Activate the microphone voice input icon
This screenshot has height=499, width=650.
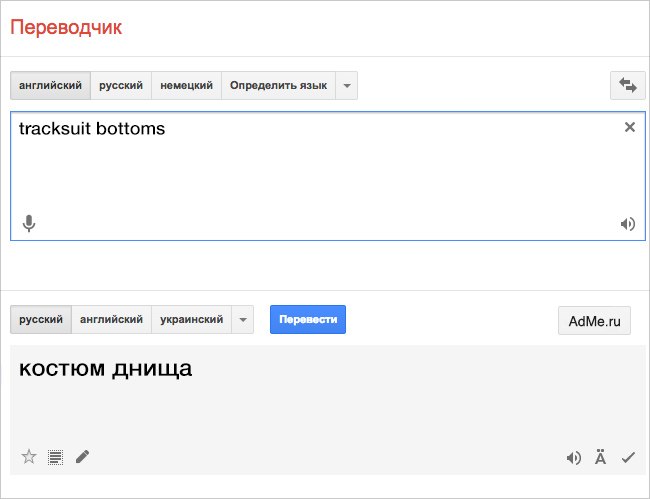pyautogui.click(x=29, y=223)
